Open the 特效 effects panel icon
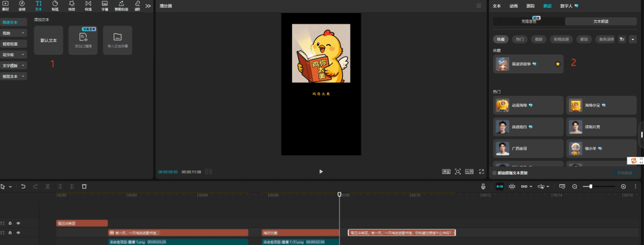 [72, 5]
